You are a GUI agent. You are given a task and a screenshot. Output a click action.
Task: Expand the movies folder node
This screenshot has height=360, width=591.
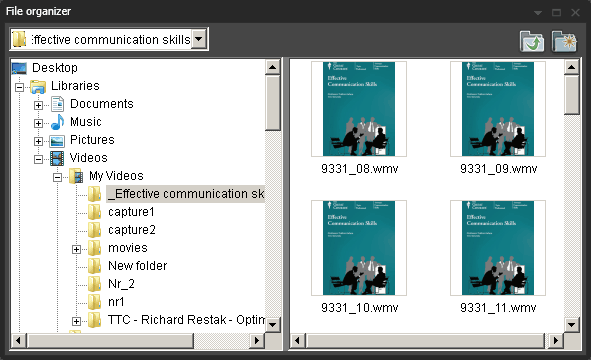pyautogui.click(x=76, y=249)
